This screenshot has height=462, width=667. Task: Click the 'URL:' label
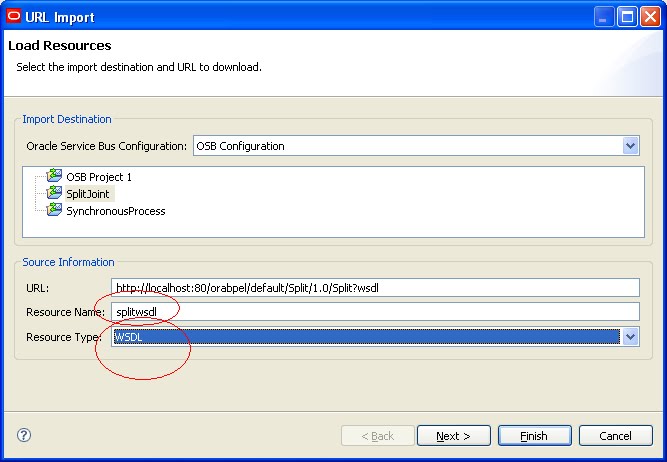(37, 288)
